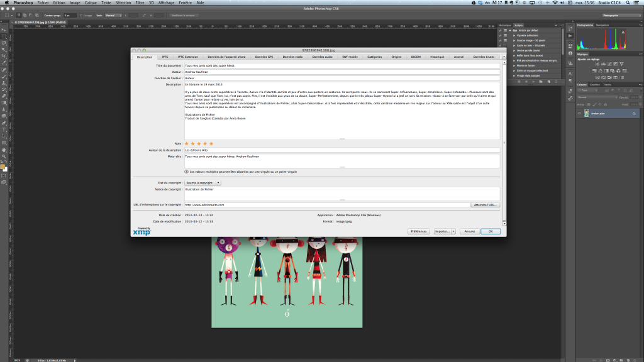644x362 pixels.
Task: Toggle checkmark for Scripts par défaut set
Action: point(500,30)
